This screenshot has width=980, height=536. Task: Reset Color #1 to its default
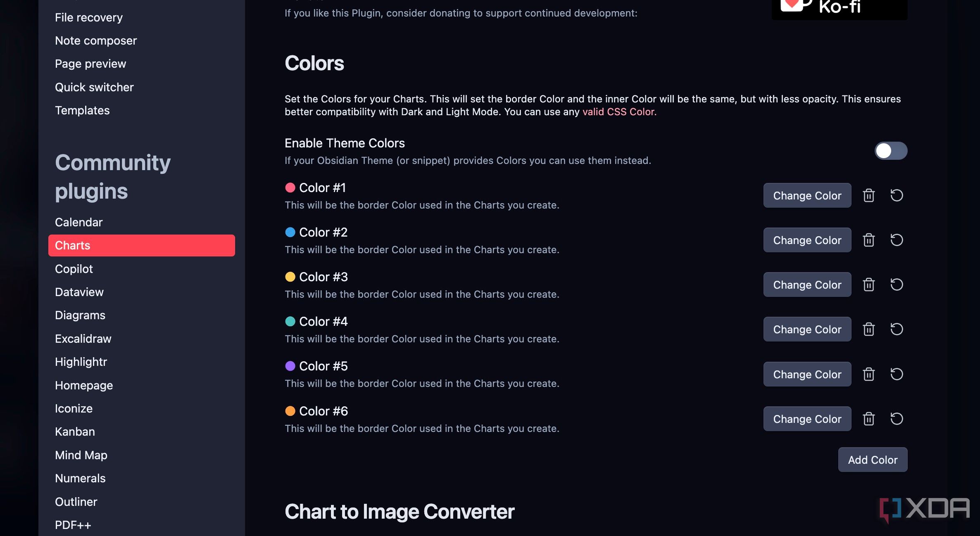pyautogui.click(x=897, y=195)
